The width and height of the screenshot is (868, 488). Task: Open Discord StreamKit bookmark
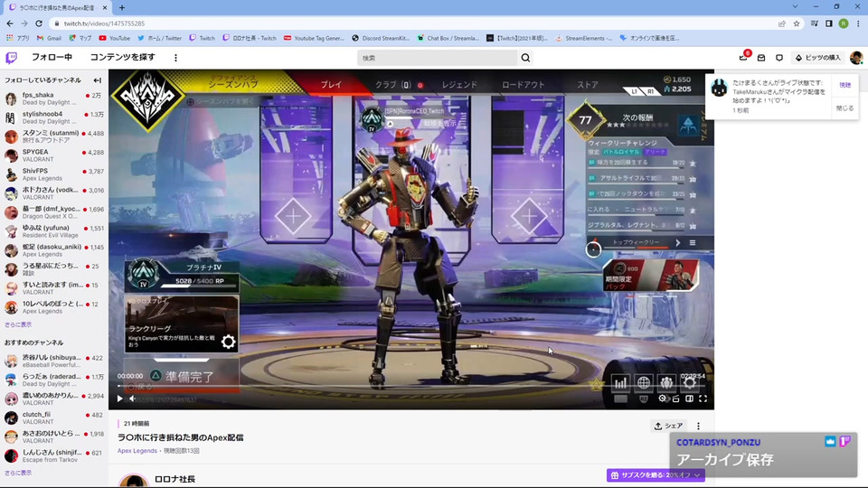click(x=381, y=38)
